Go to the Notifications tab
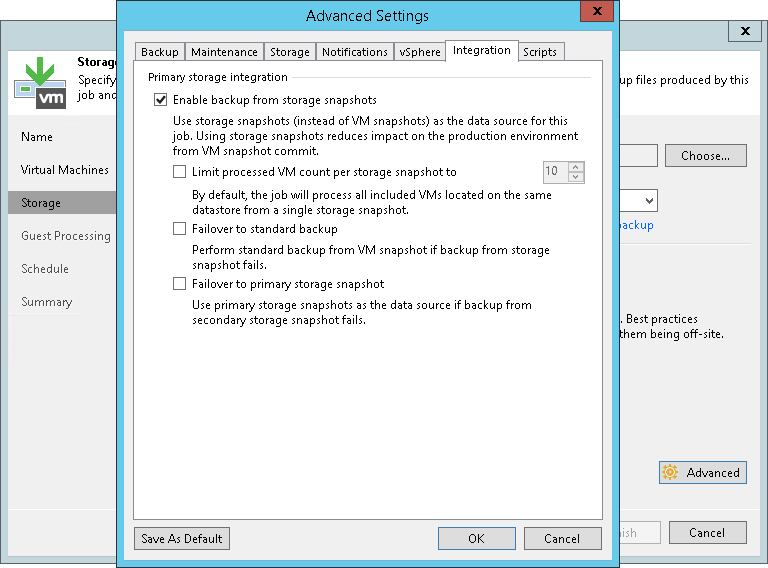768x568 pixels. click(x=355, y=52)
